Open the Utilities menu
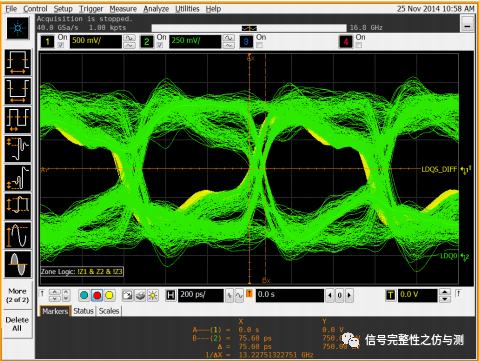Viewport: 479px width, 361px height. point(187,9)
